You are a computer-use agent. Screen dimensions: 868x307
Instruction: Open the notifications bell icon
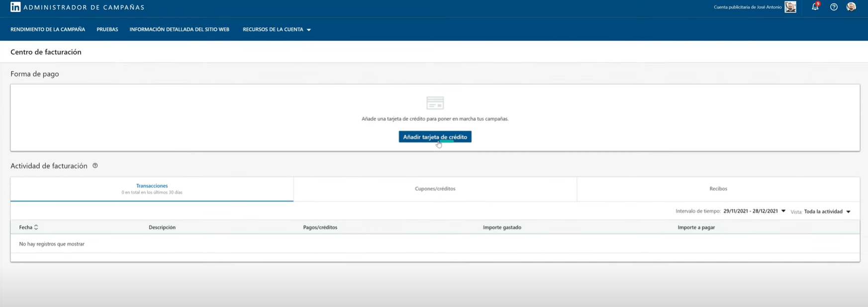tap(815, 7)
